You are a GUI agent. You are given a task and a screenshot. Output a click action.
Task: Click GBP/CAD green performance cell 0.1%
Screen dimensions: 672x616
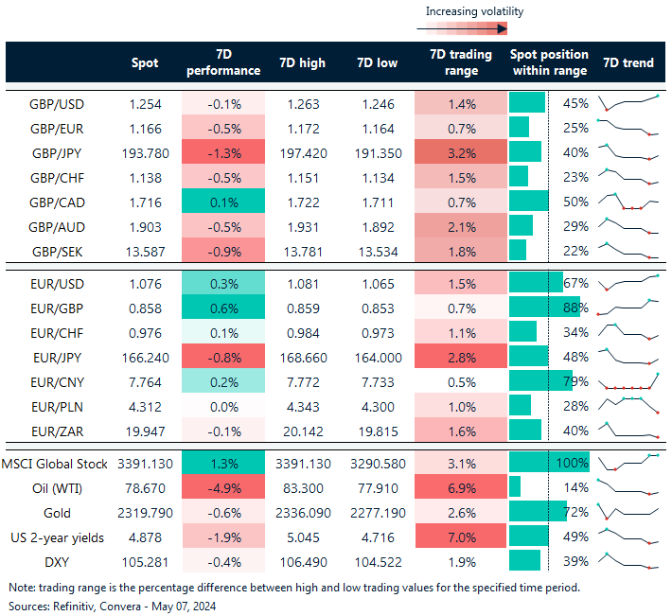[223, 201]
